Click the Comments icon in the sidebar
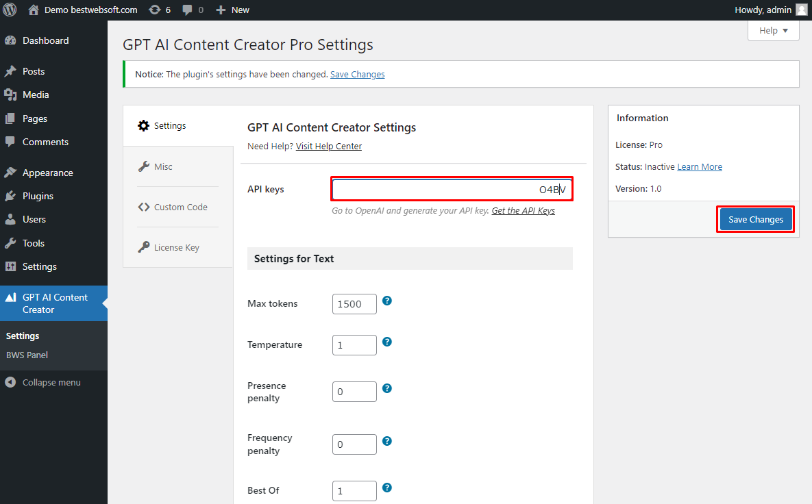The width and height of the screenshot is (812, 504). click(x=10, y=142)
